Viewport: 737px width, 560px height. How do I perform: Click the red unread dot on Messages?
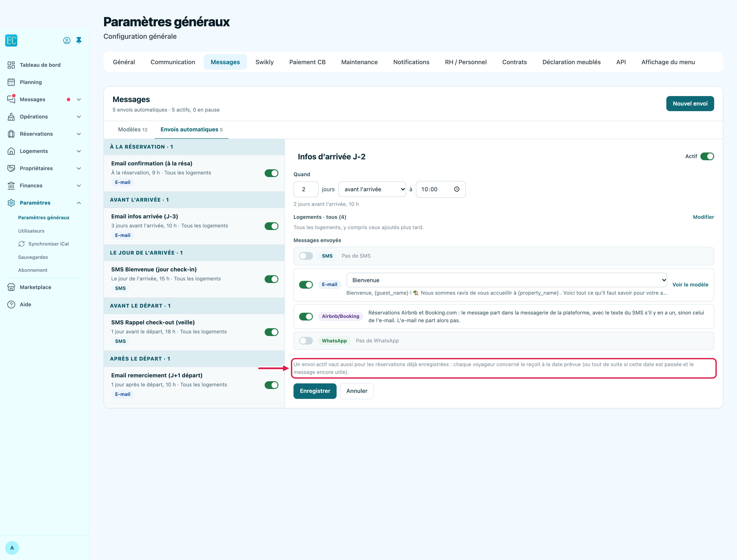click(68, 99)
